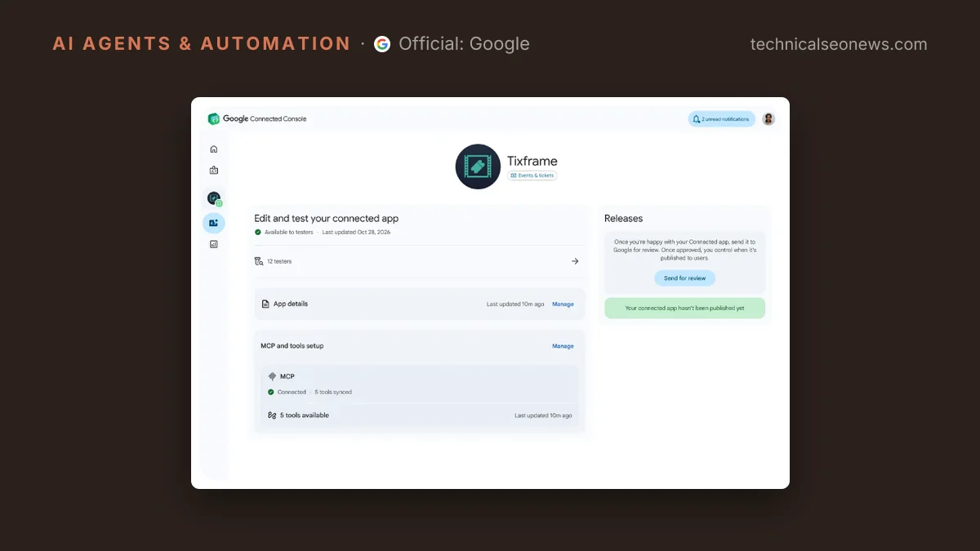Click the Google Connected Console logo
Image resolution: width=980 pixels, height=551 pixels.
(214, 119)
